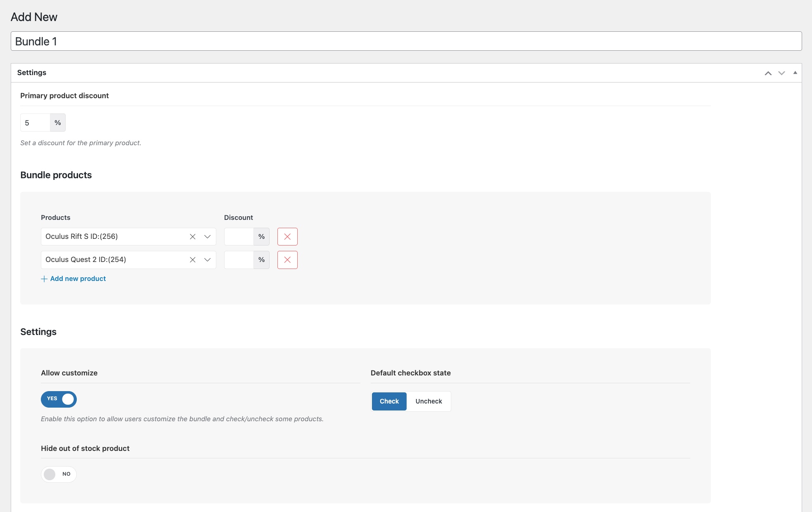Click the Hide out of stock product label
The image size is (812, 512).
pos(85,448)
